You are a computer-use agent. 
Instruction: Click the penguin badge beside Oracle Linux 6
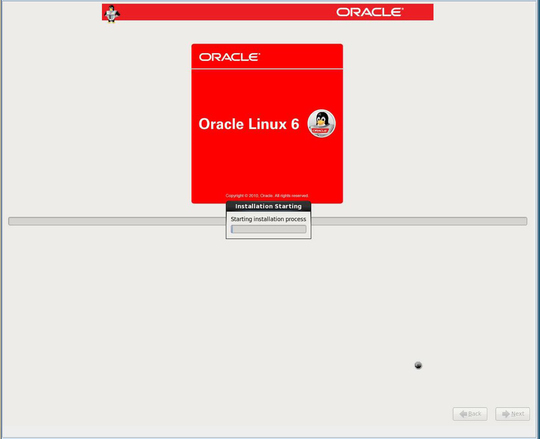click(321, 123)
